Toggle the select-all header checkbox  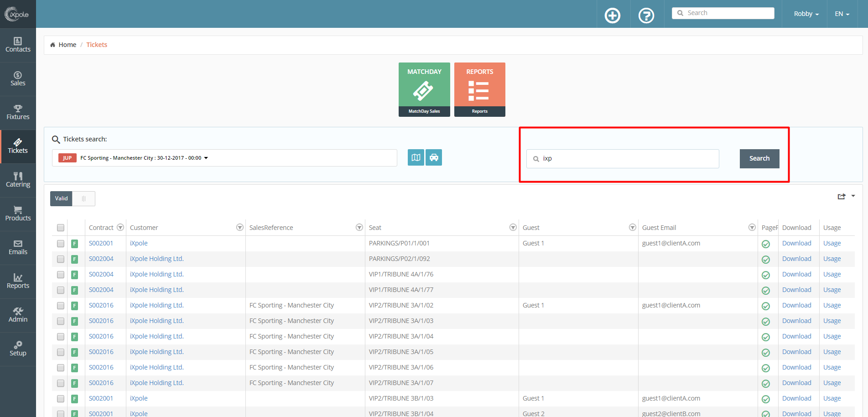coord(61,228)
